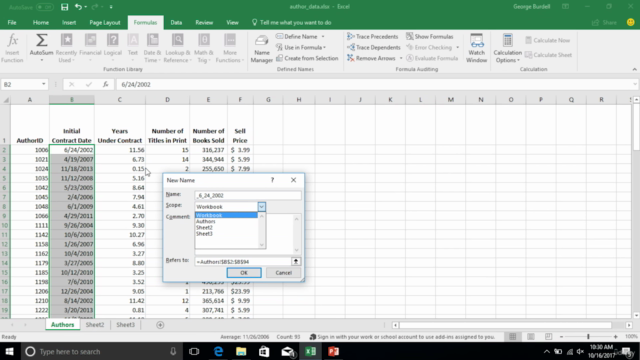Open Recently Used functions
Viewport: 640px width, 360px height.
pos(66,48)
